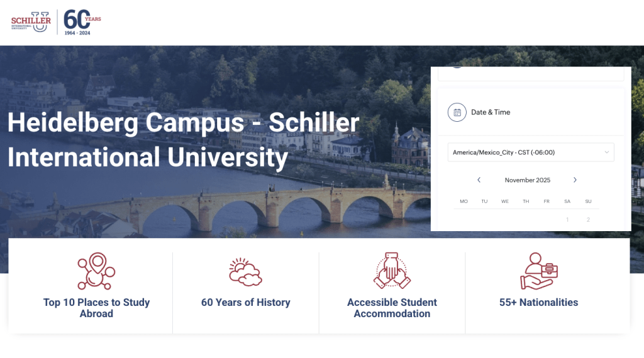Click the sun and cloud icon
Viewport: 644px width, 358px height.
pyautogui.click(x=245, y=271)
